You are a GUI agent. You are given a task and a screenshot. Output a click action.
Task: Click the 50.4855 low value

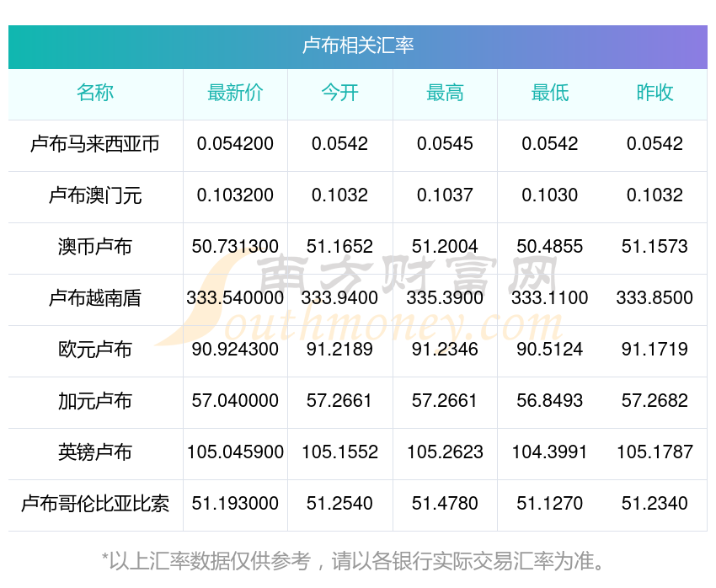coord(550,247)
